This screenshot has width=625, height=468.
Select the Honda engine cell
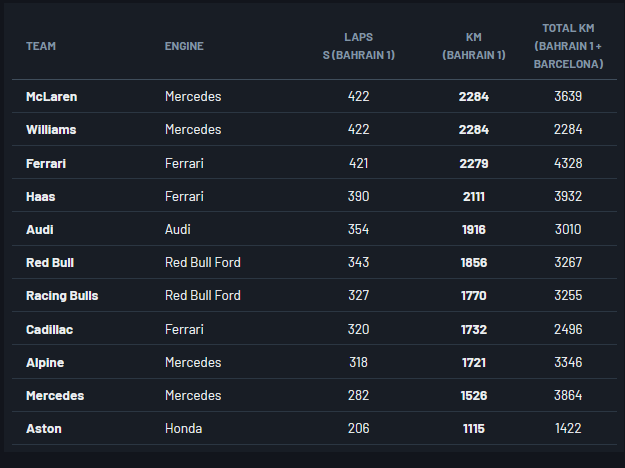[x=183, y=428]
